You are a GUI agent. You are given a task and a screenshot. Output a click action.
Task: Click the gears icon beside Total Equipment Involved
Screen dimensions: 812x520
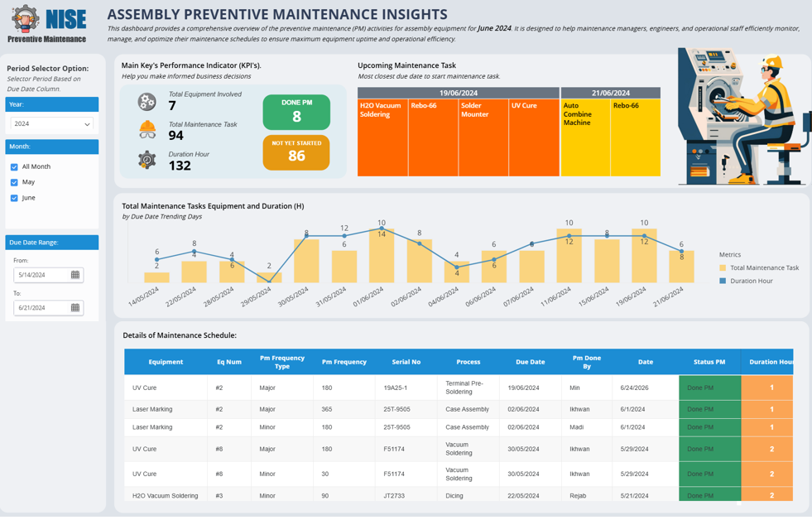coord(147,101)
